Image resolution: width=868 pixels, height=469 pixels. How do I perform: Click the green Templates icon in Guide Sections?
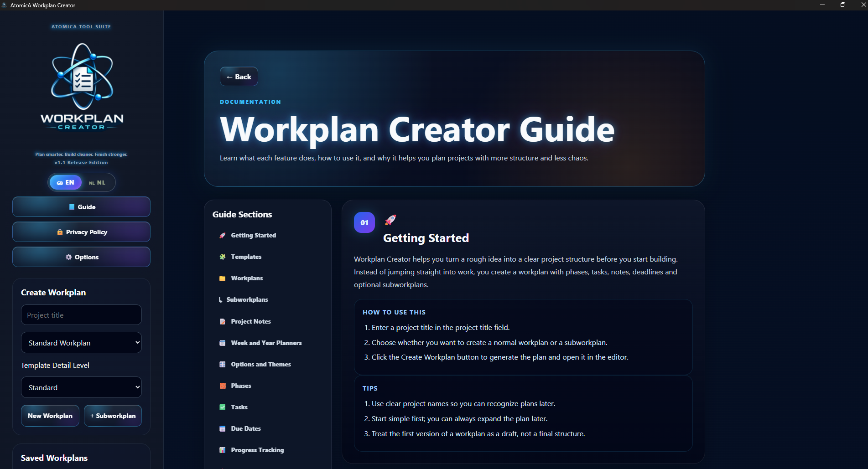pos(223,257)
